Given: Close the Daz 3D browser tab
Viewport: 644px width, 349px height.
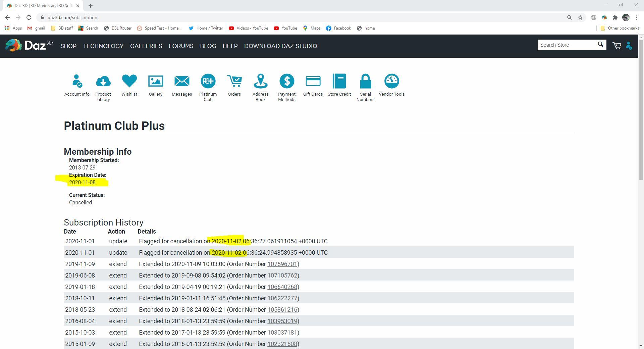Looking at the screenshot, I should click(78, 6).
